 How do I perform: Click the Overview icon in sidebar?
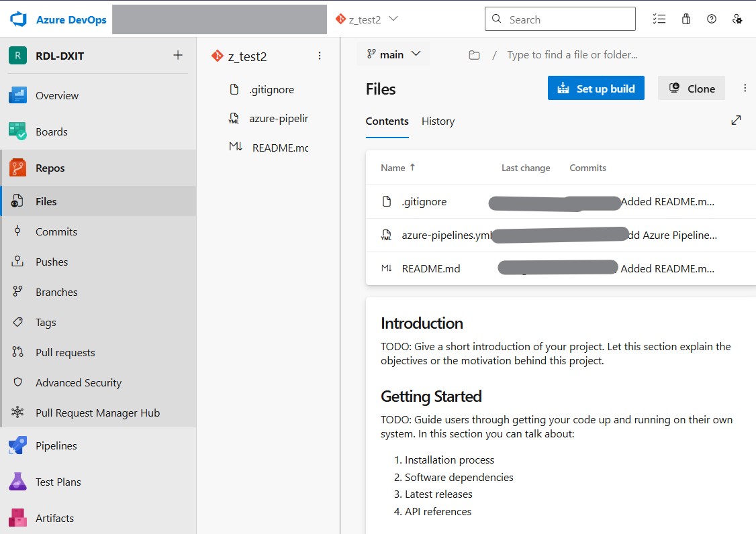18,95
